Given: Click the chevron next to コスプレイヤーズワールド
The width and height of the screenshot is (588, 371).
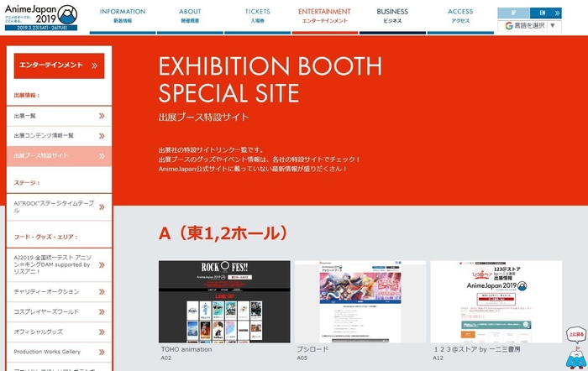Looking at the screenshot, I should coord(102,311).
